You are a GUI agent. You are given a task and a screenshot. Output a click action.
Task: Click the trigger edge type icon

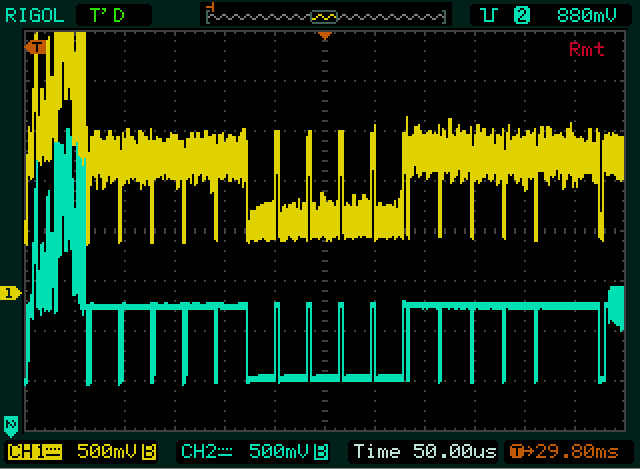(490, 15)
